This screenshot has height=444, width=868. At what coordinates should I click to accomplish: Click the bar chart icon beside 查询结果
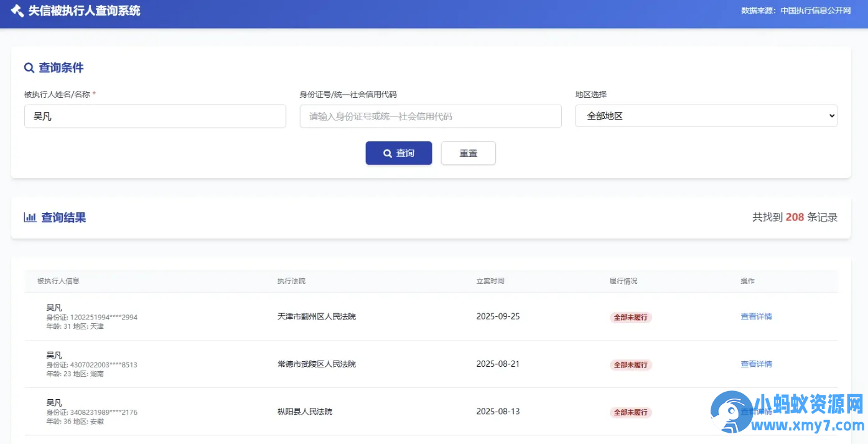(30, 217)
